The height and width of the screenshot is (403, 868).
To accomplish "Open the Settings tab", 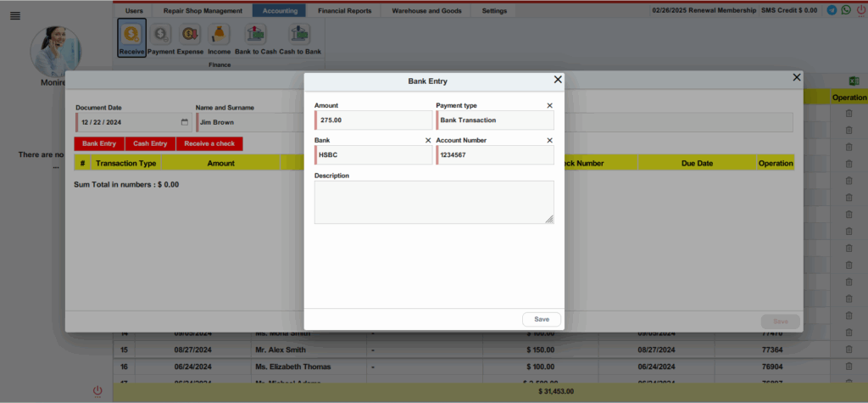I will point(494,10).
